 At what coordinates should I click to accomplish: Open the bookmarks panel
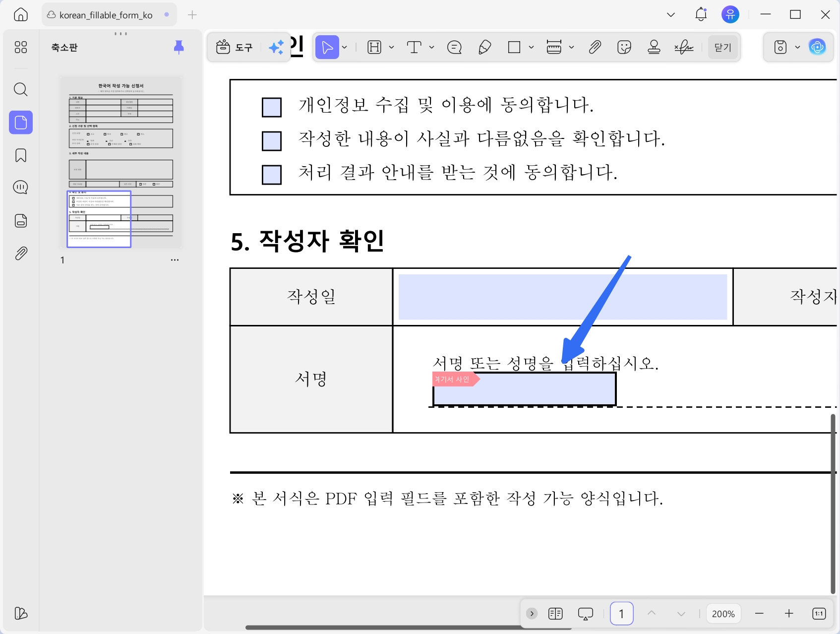pos(21,155)
